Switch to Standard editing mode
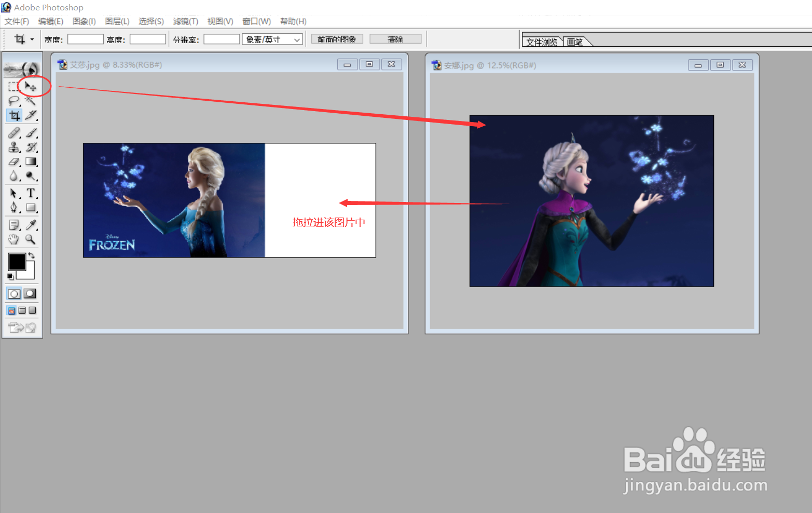 click(14, 294)
